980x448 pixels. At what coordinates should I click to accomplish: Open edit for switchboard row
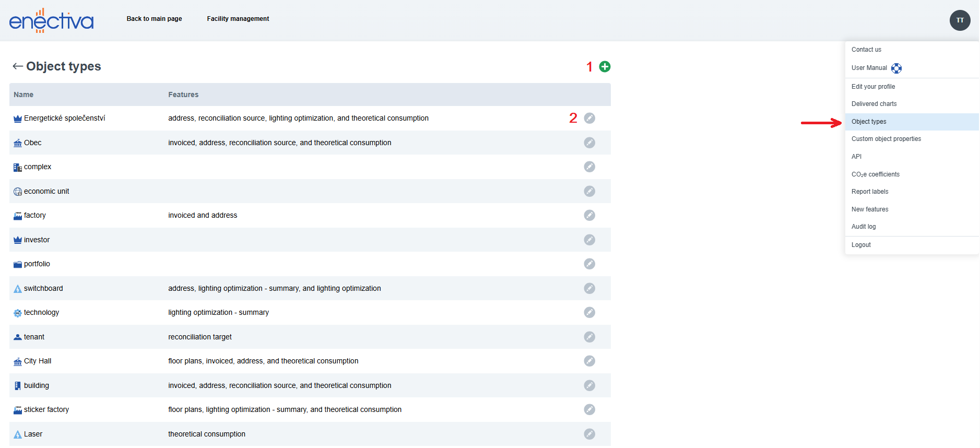pos(589,288)
